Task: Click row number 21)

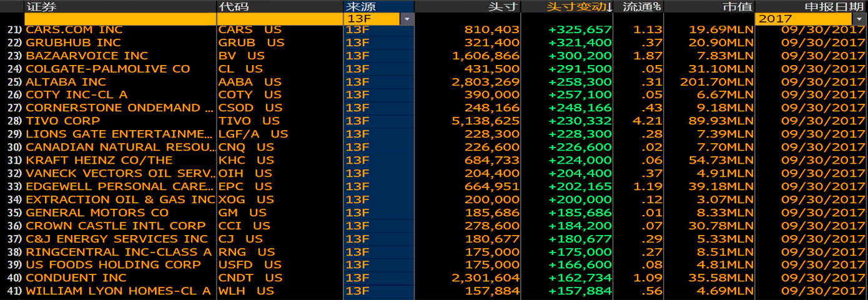Action: pos(14,29)
